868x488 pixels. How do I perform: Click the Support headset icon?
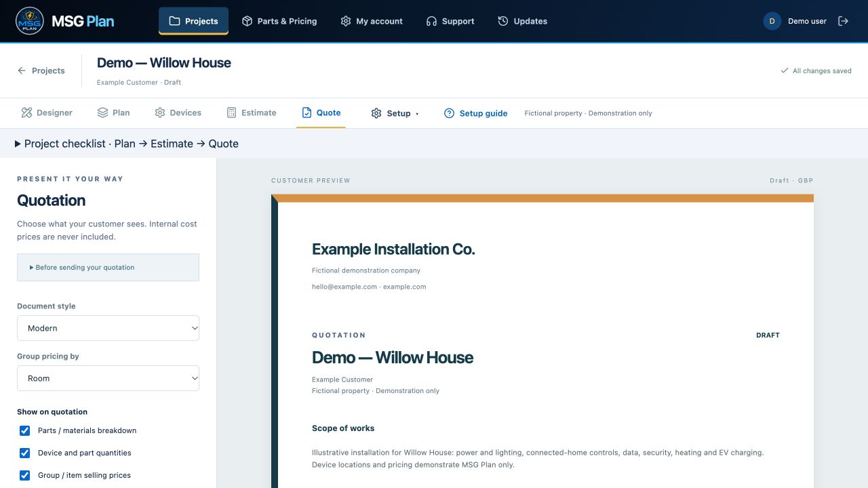[x=431, y=21]
